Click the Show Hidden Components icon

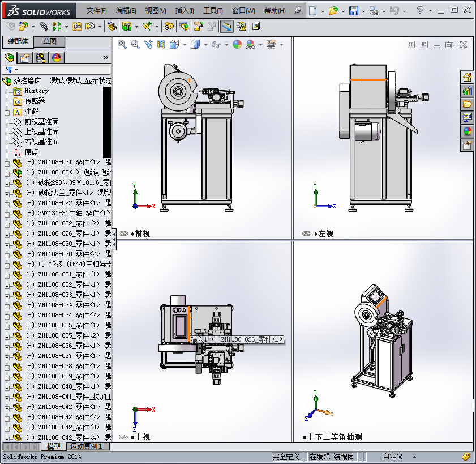coord(112,27)
